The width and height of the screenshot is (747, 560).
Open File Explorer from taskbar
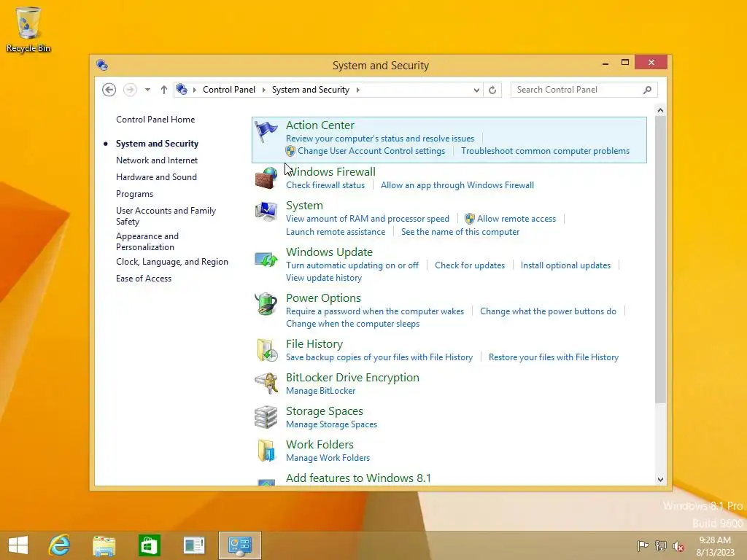(104, 545)
